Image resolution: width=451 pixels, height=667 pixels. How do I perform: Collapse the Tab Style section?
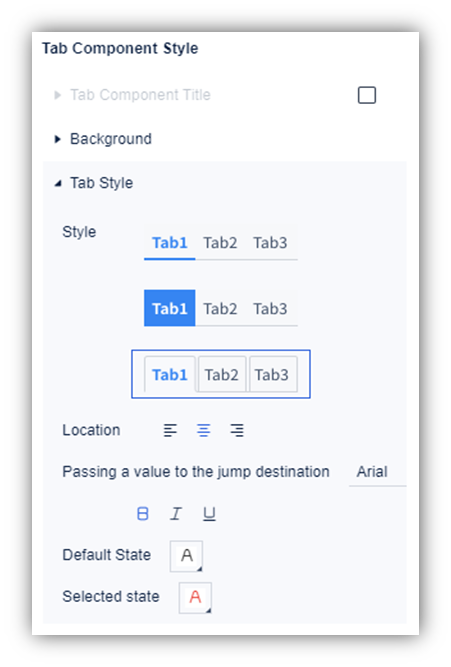click(x=58, y=183)
